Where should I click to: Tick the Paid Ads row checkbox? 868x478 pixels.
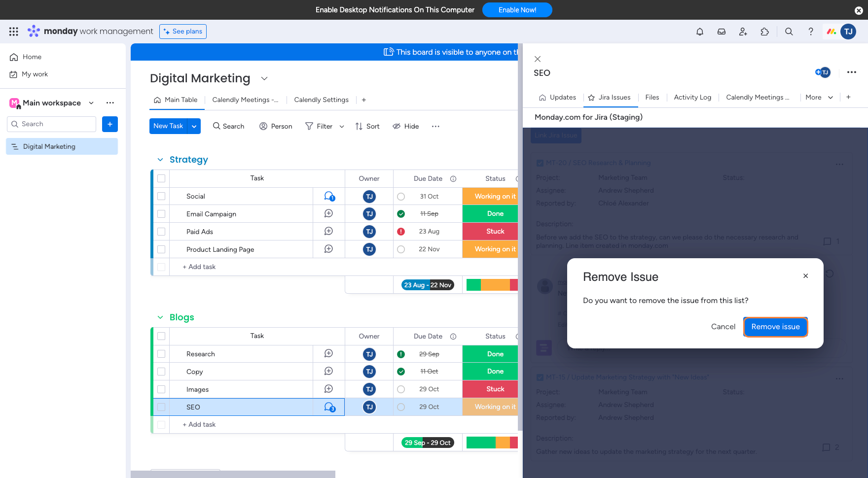161,232
